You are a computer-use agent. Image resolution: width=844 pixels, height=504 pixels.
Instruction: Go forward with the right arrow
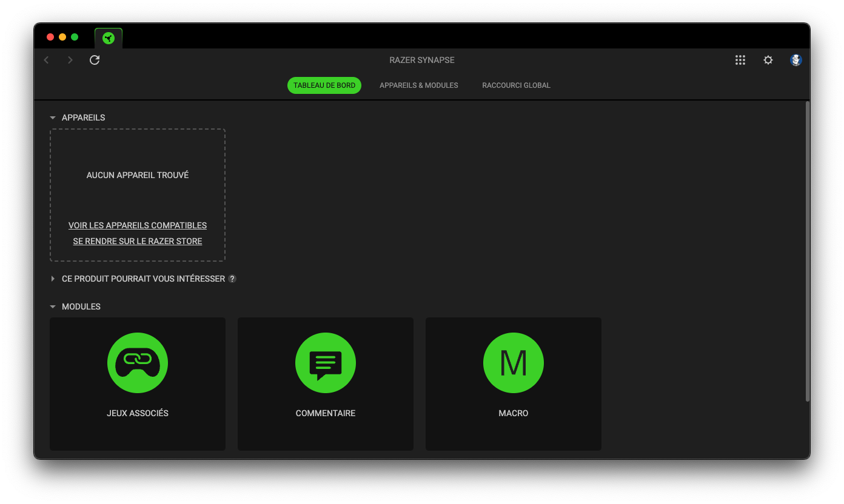(70, 60)
